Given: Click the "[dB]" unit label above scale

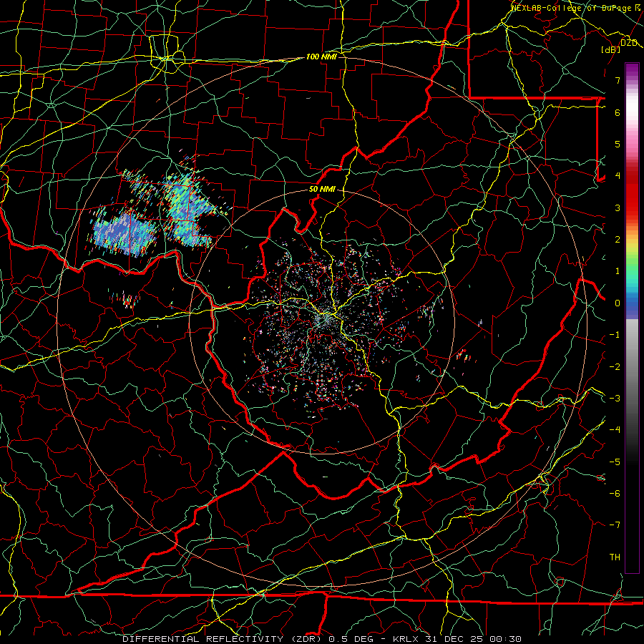Looking at the screenshot, I should [611, 49].
